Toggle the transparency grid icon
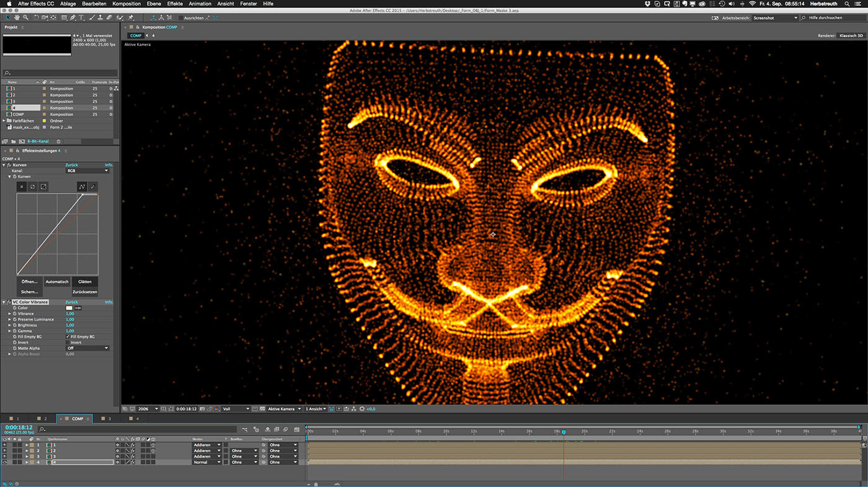This screenshot has width=868, height=487. click(x=262, y=409)
